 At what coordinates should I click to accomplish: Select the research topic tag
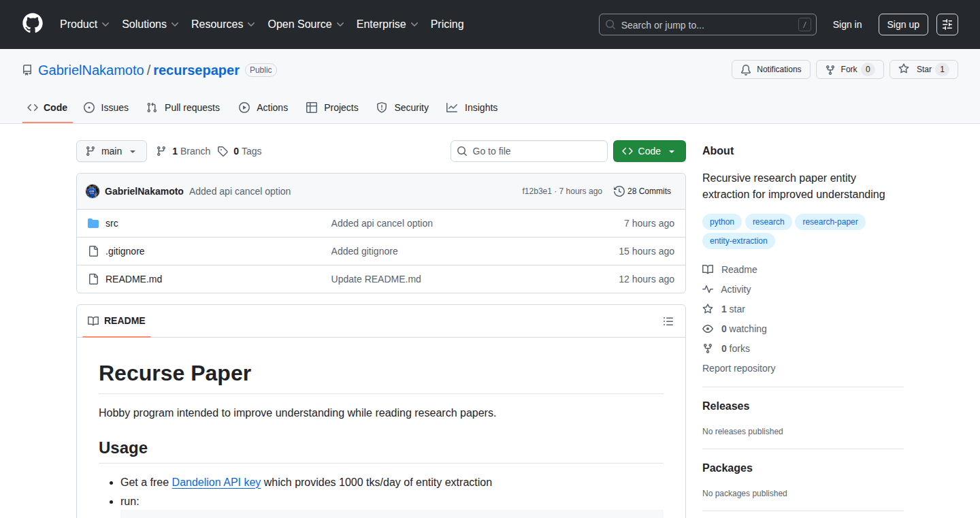768,222
